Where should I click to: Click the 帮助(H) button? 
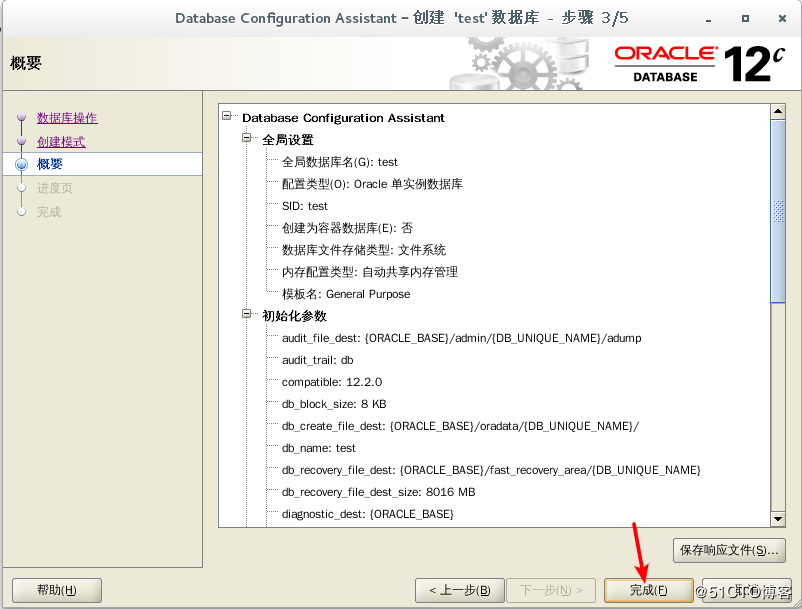click(x=57, y=591)
